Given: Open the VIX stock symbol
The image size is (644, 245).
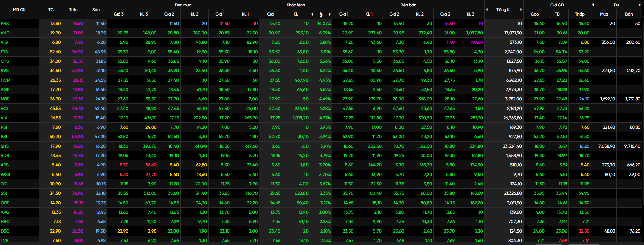Looking at the screenshot, I should 4,118.
